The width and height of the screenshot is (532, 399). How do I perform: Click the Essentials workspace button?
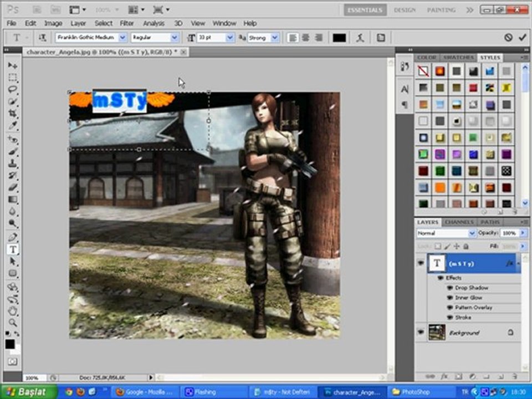click(x=365, y=10)
